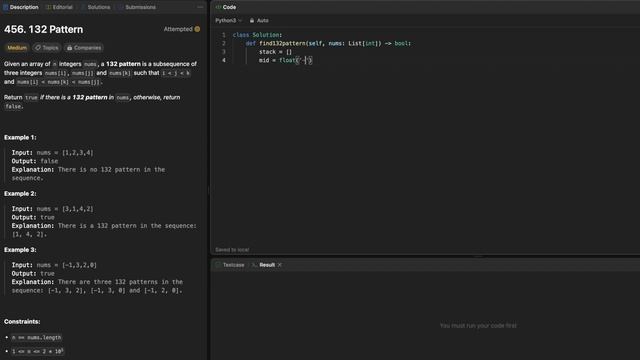Click the 'Constraints:' heading
640x360 pixels.
point(22,322)
